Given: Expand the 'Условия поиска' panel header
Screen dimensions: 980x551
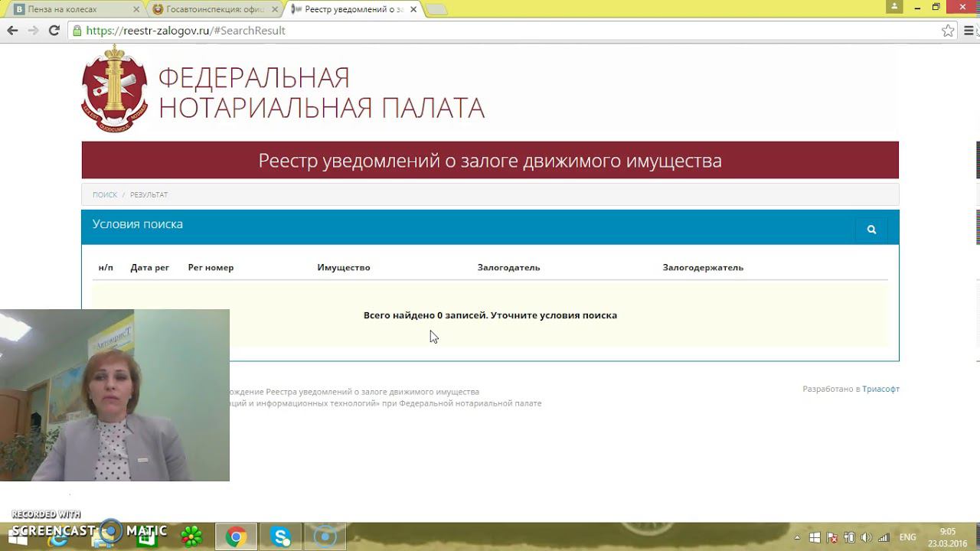Looking at the screenshot, I should (x=138, y=224).
